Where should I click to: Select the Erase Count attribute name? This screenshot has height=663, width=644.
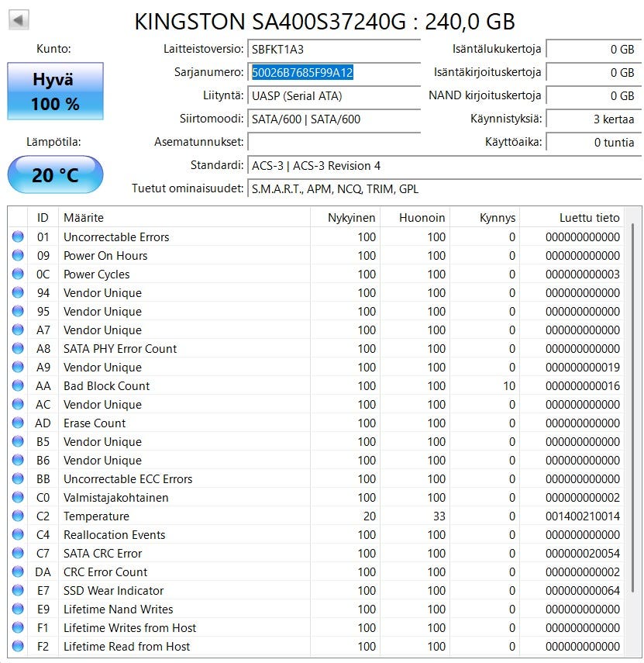pyautogui.click(x=95, y=423)
